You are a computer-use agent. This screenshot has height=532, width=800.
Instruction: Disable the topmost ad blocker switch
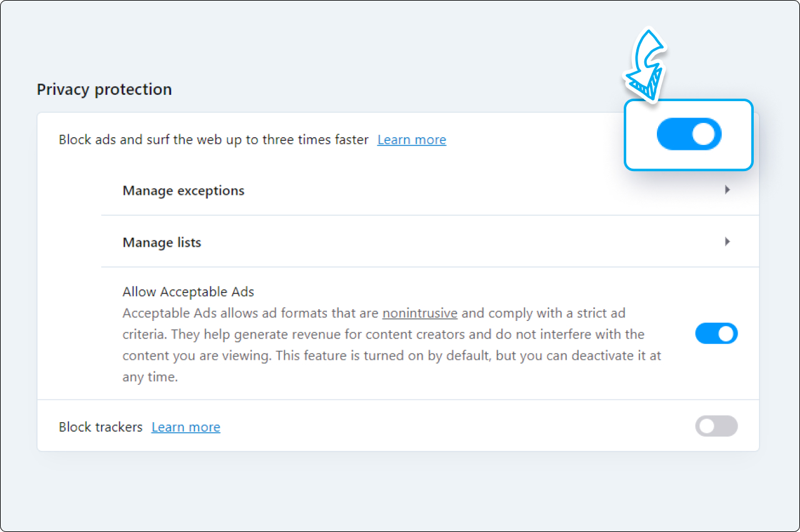pyautogui.click(x=689, y=134)
